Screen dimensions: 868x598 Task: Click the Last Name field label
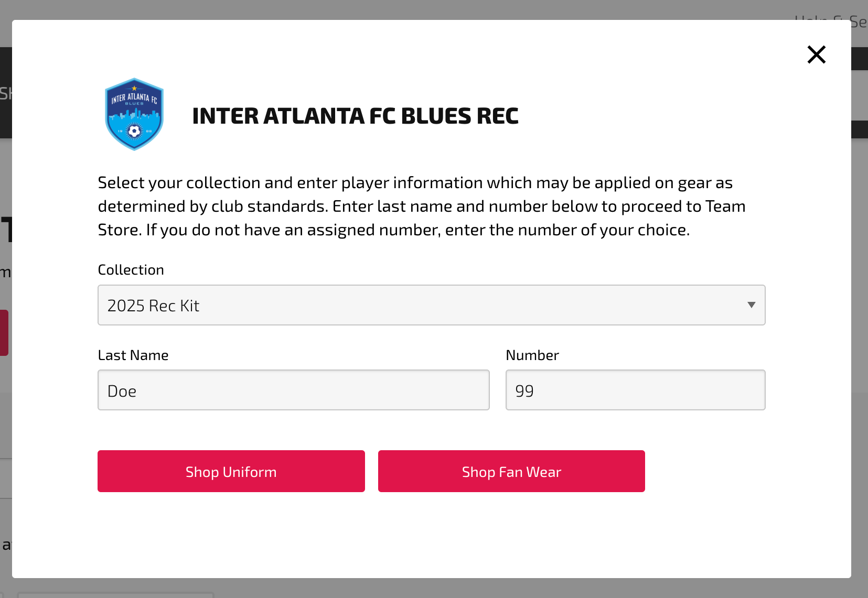point(133,355)
